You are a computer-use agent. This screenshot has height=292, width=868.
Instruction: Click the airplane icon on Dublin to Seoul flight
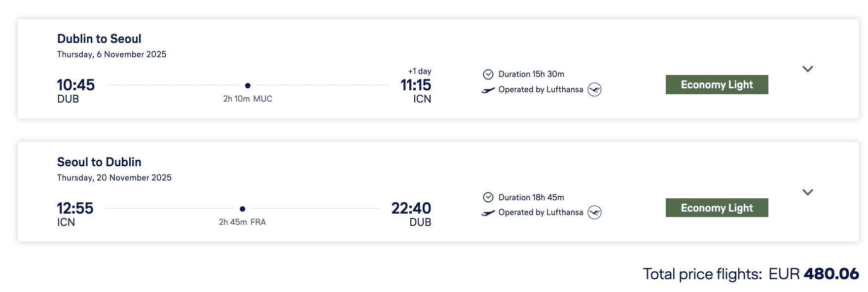tap(488, 90)
